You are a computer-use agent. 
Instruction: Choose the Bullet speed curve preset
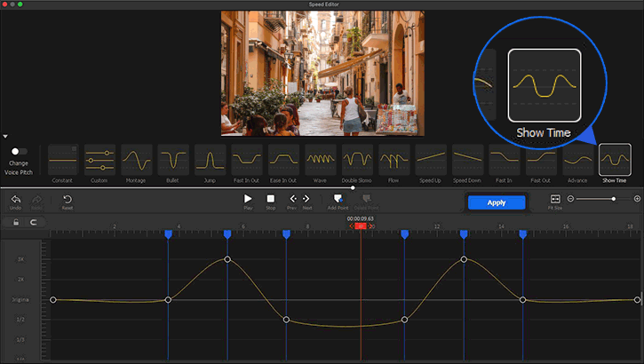tap(172, 160)
